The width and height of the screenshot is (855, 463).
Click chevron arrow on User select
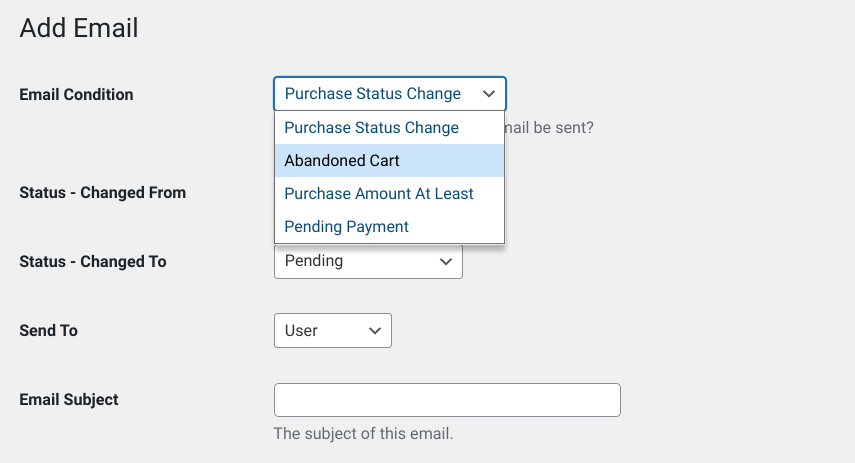tap(375, 330)
